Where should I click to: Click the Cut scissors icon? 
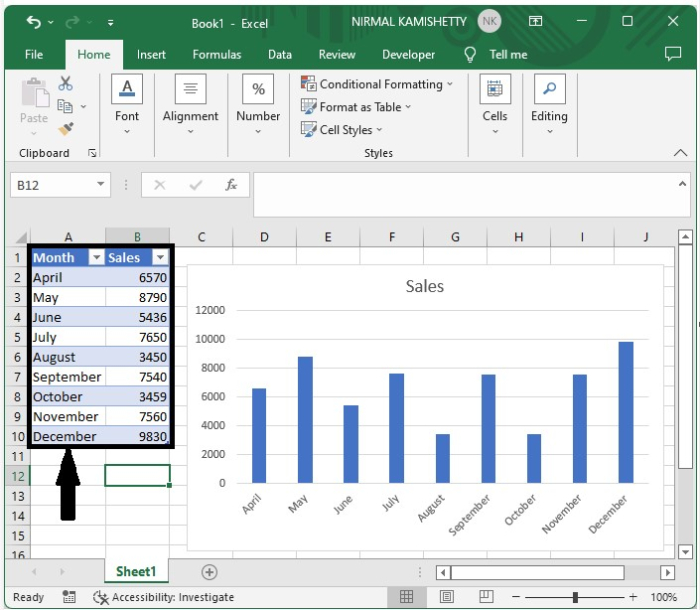(66, 84)
